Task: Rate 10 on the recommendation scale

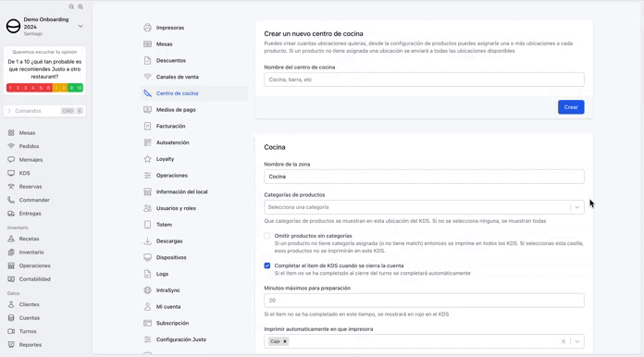Action: point(79,88)
